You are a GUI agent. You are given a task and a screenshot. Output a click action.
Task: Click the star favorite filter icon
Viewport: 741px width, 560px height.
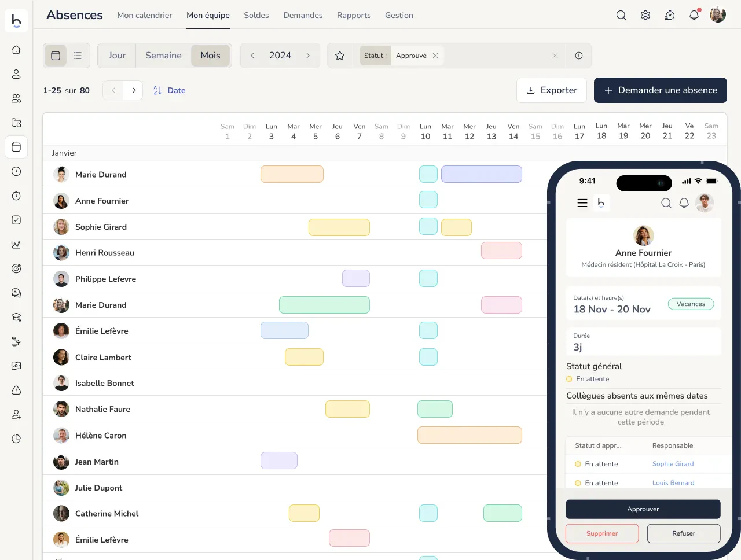click(x=340, y=56)
